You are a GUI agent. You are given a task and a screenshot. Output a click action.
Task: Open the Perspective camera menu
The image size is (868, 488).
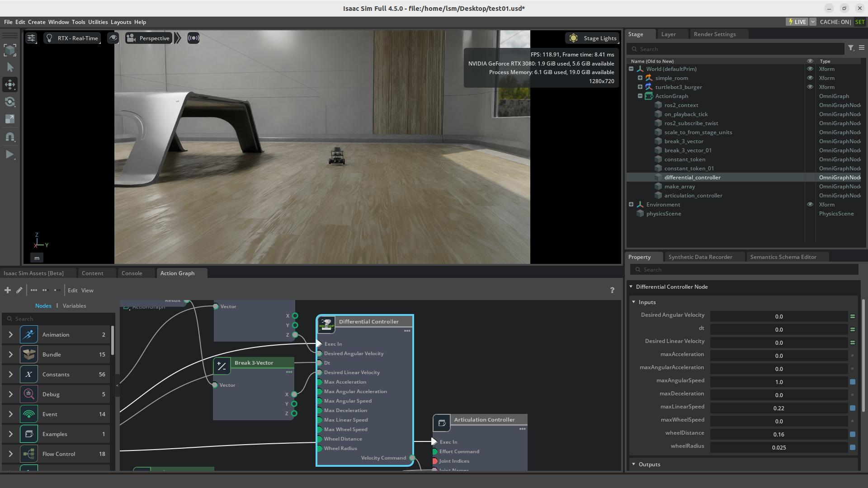(148, 38)
